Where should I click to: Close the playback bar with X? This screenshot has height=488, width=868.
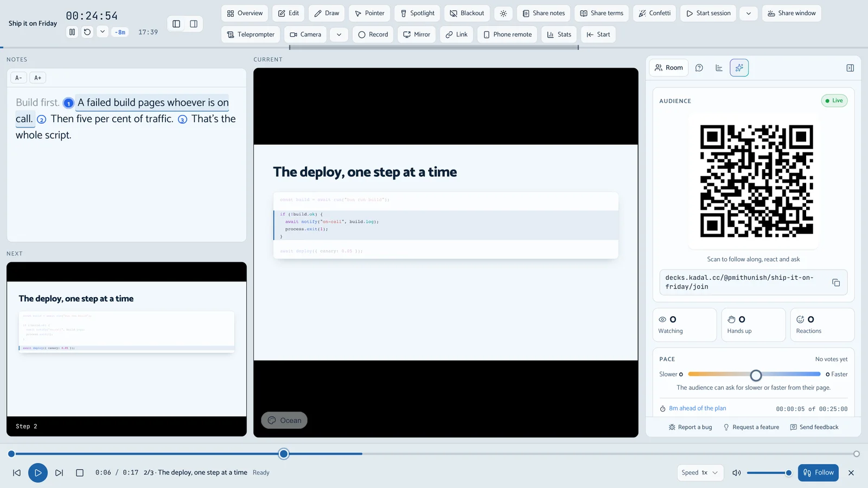pos(851,473)
